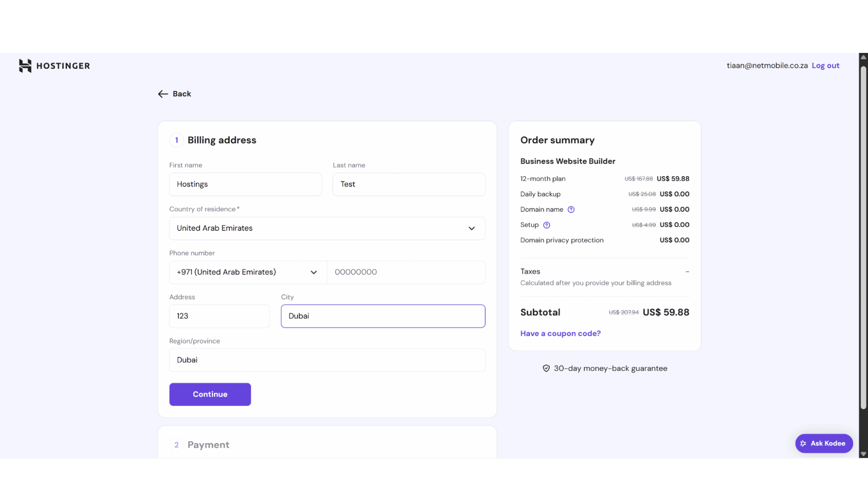This screenshot has height=488, width=868.
Task: Focus the phone number input
Action: 406,272
